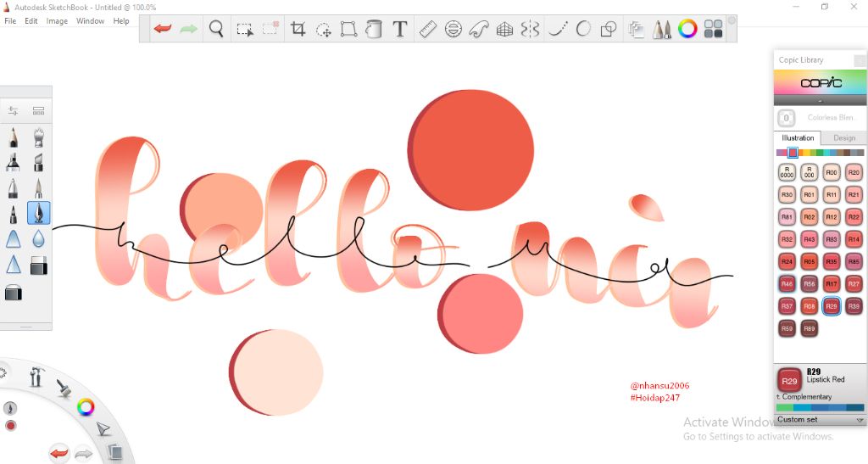Select the Zoom magnifier tool
Screen dimensions: 868x464
click(x=216, y=28)
